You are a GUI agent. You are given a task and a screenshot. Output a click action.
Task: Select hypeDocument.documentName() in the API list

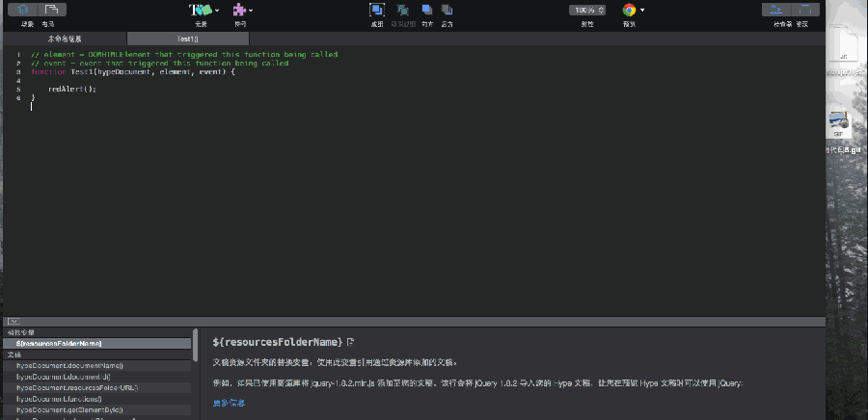[x=69, y=365]
